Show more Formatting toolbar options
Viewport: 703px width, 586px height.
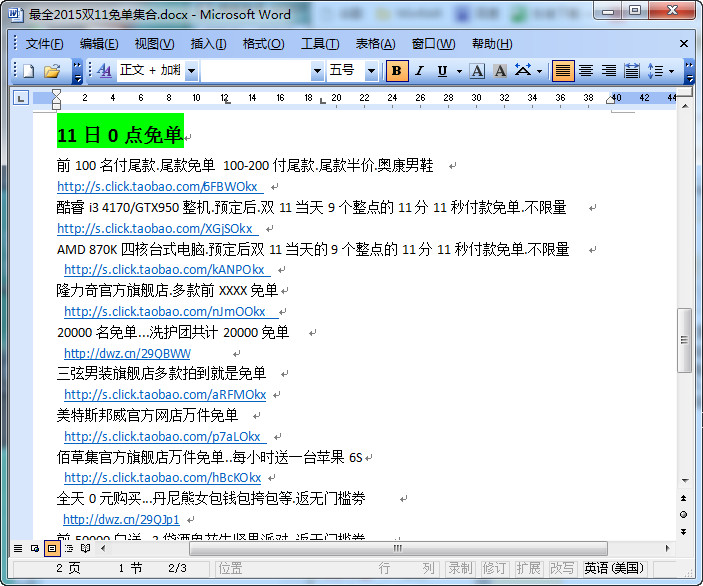[x=690, y=72]
